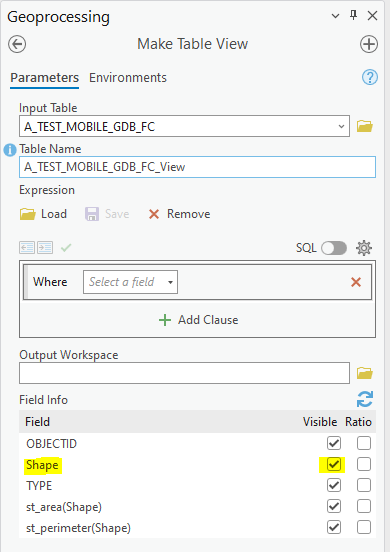The width and height of the screenshot is (390, 552).
Task: Pin the Geoprocessing pane
Action: 354,15
